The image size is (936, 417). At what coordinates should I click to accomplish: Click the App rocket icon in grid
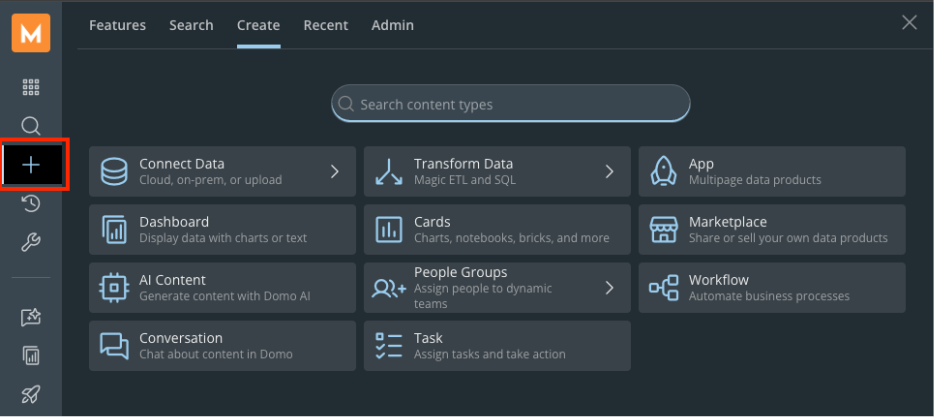664,172
